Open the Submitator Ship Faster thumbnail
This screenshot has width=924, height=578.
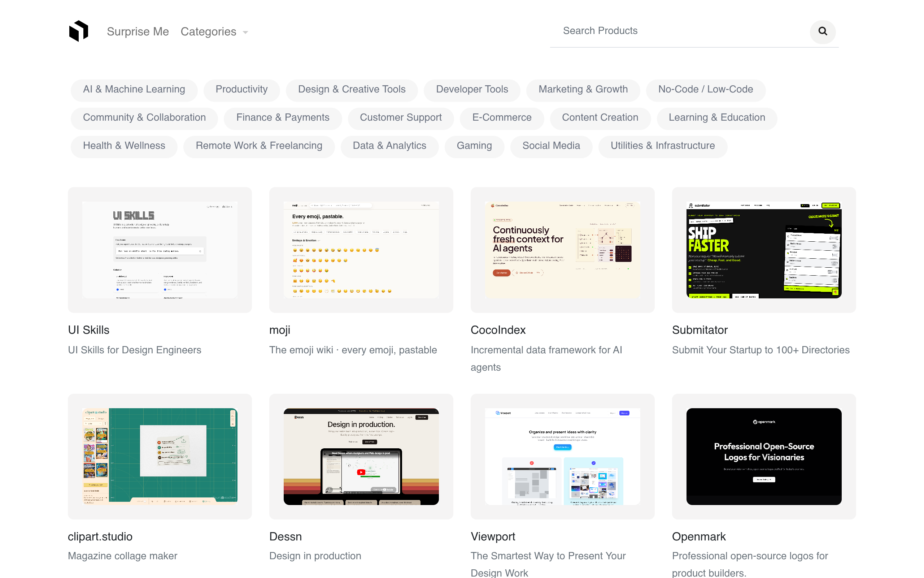[x=764, y=250]
